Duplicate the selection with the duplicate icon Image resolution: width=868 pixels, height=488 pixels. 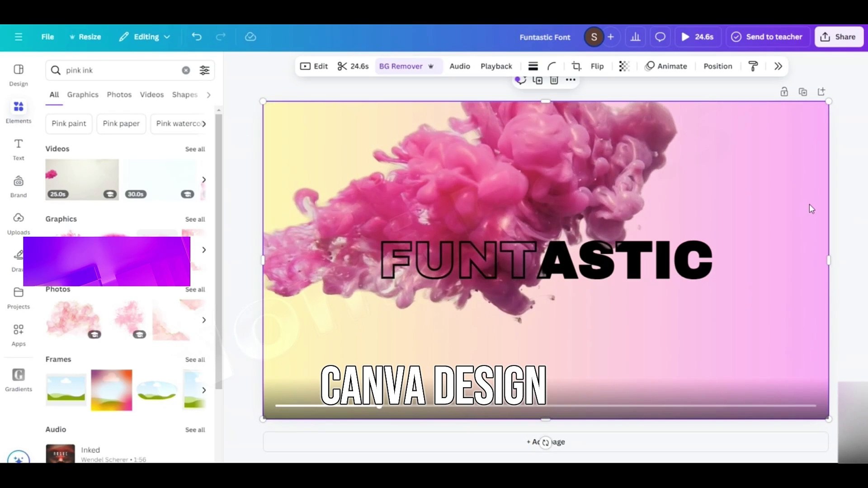538,80
